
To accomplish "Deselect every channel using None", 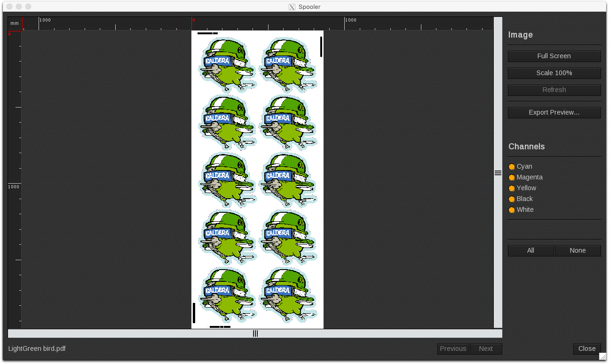I will 577,250.
